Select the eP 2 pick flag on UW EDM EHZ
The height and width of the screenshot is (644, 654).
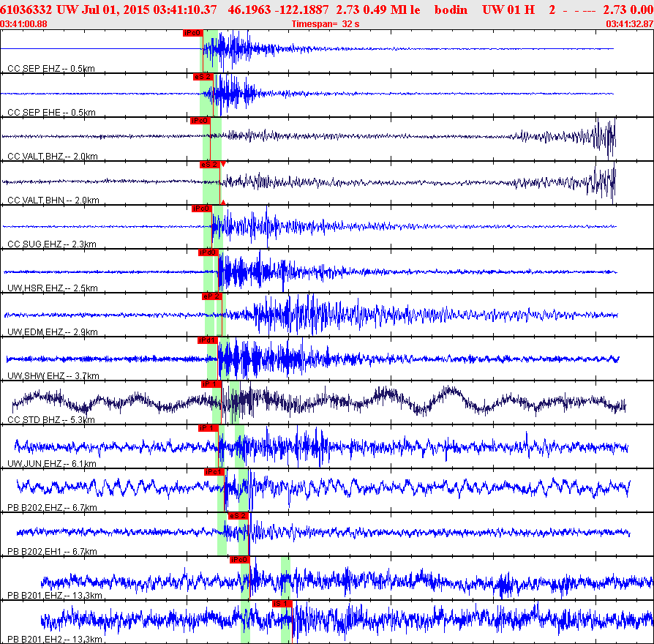[212, 296]
